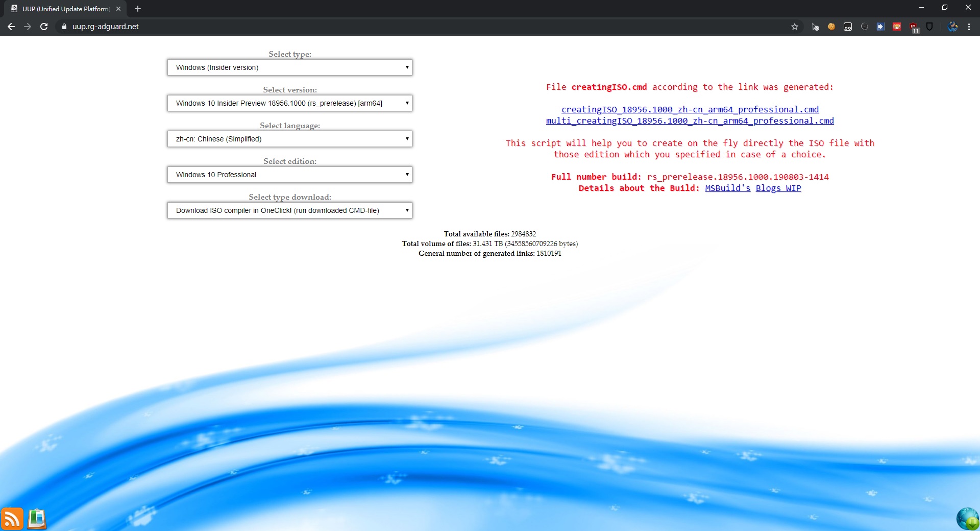Restore down the Chrome window
Viewport: 980px width, 531px height.
tap(945, 8)
